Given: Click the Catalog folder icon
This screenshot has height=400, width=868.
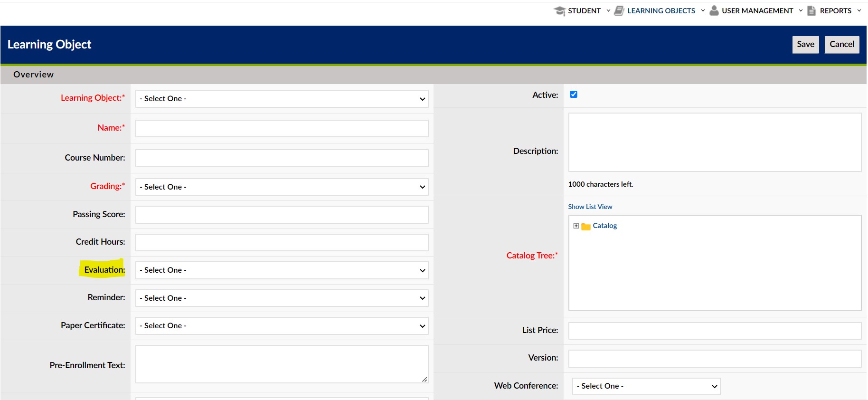Looking at the screenshot, I should click(586, 227).
